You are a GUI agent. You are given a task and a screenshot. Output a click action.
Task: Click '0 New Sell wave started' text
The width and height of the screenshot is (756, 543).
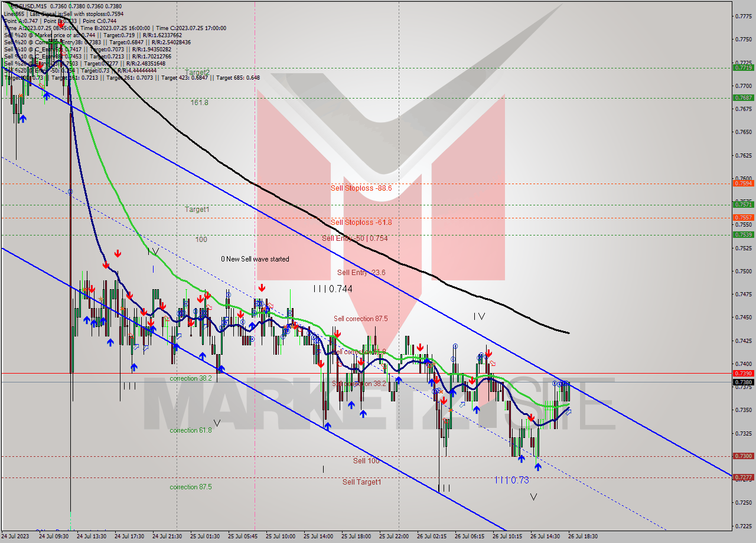pyautogui.click(x=255, y=259)
